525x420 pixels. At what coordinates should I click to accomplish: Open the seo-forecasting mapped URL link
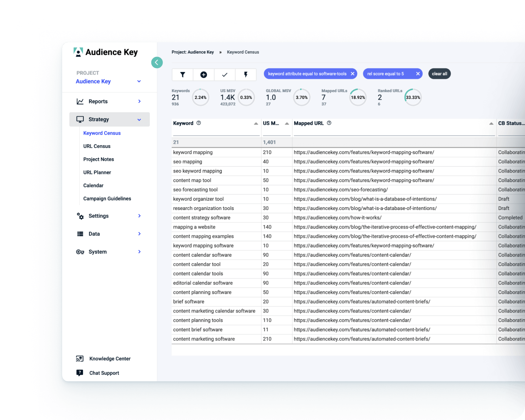pyautogui.click(x=340, y=190)
